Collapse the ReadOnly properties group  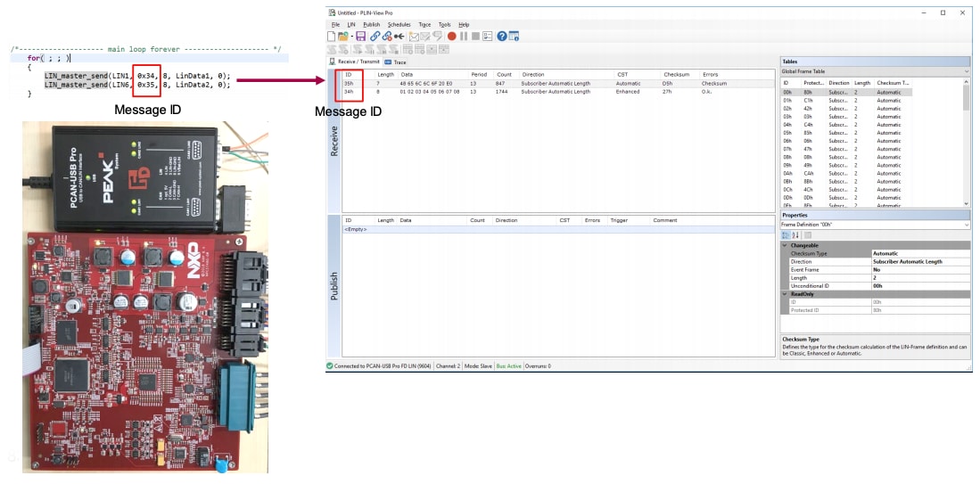[x=785, y=294]
